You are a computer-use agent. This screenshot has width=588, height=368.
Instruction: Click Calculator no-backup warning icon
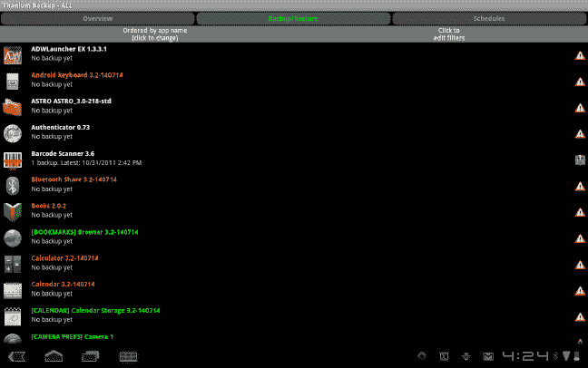point(580,265)
